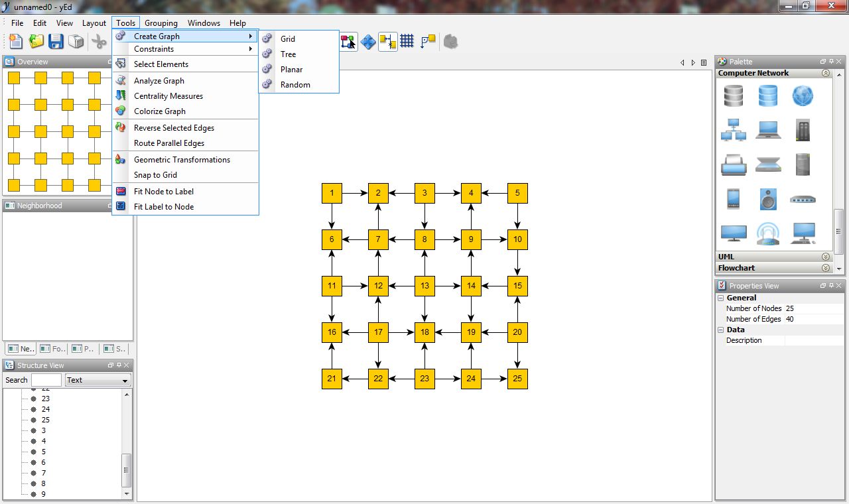Expand the Flowchart palette section
The height and width of the screenshot is (504, 849).
tap(826, 268)
